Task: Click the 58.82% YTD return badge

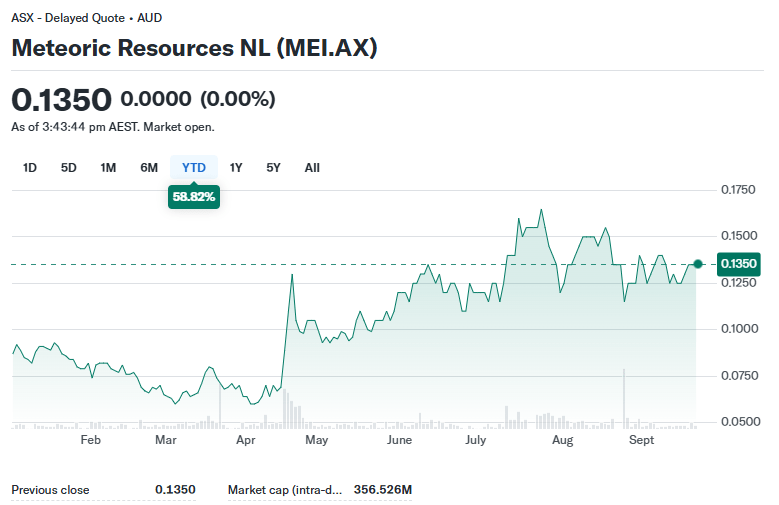Action: click(194, 197)
